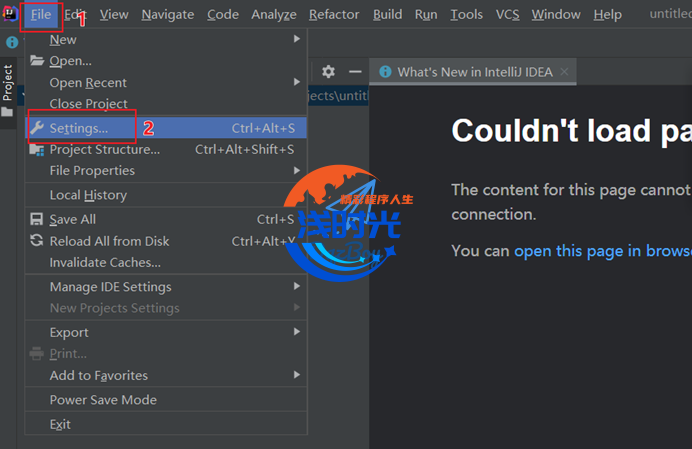Select Invalidate Caches menu entry

(105, 263)
